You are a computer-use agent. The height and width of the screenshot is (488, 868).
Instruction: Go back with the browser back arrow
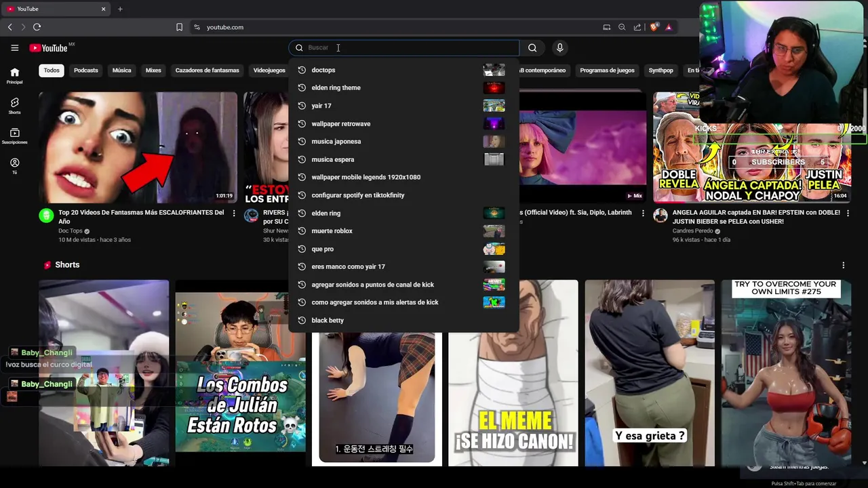9,27
